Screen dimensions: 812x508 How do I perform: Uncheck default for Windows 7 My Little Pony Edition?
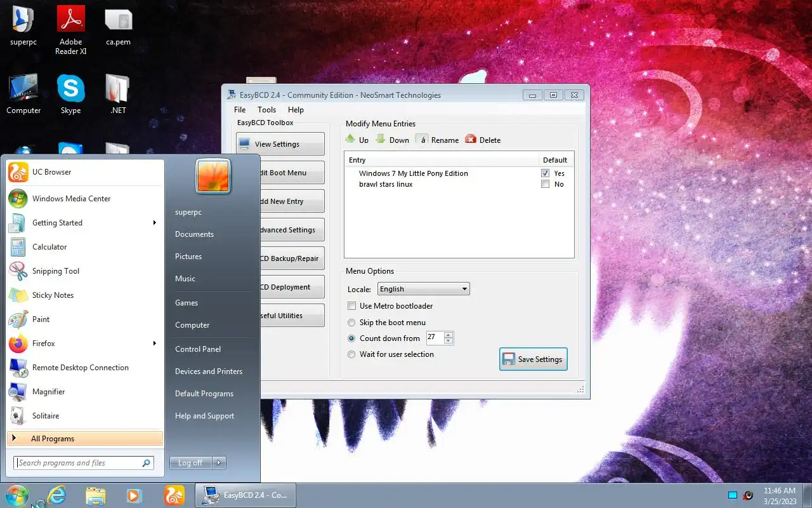[x=545, y=173]
